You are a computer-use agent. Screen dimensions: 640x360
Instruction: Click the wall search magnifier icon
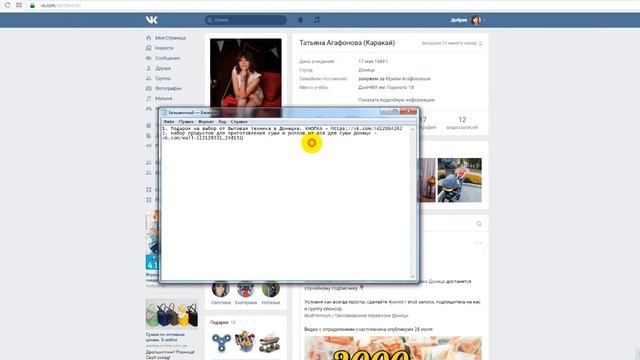click(479, 224)
